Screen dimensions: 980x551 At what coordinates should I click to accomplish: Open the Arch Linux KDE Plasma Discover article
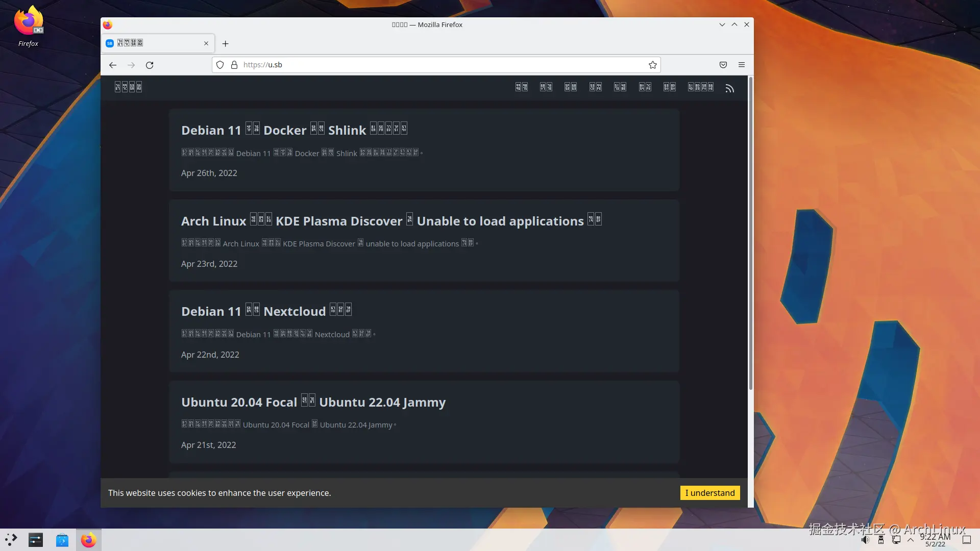pyautogui.click(x=391, y=221)
